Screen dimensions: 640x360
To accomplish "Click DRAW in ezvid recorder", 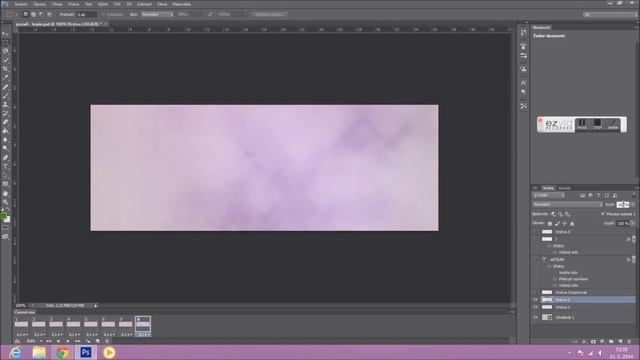I will [613, 124].
